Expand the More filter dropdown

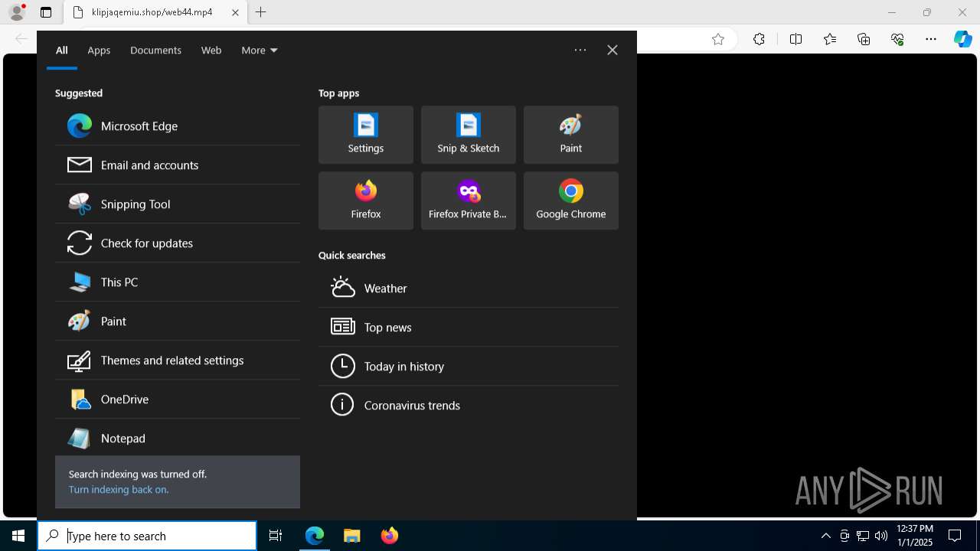pos(260,51)
